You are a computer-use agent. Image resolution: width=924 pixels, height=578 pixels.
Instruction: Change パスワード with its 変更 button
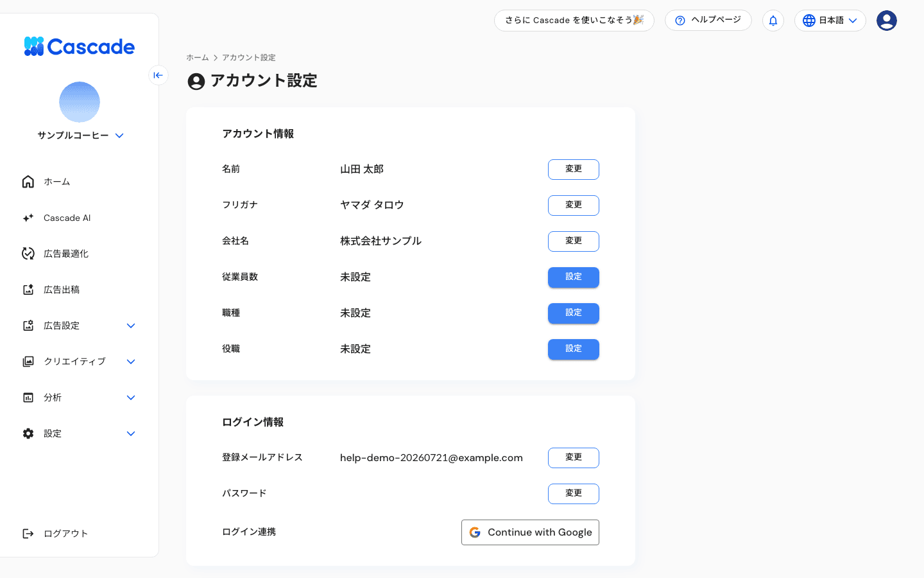(x=574, y=494)
